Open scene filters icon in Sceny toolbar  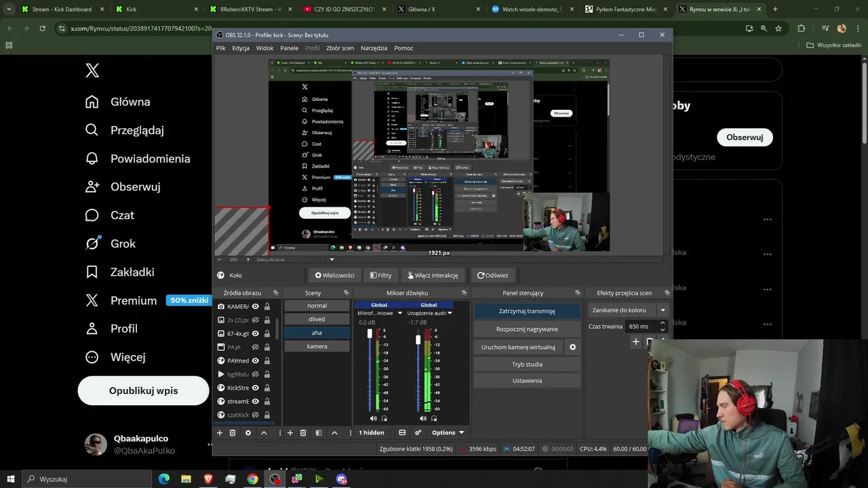pos(319,432)
